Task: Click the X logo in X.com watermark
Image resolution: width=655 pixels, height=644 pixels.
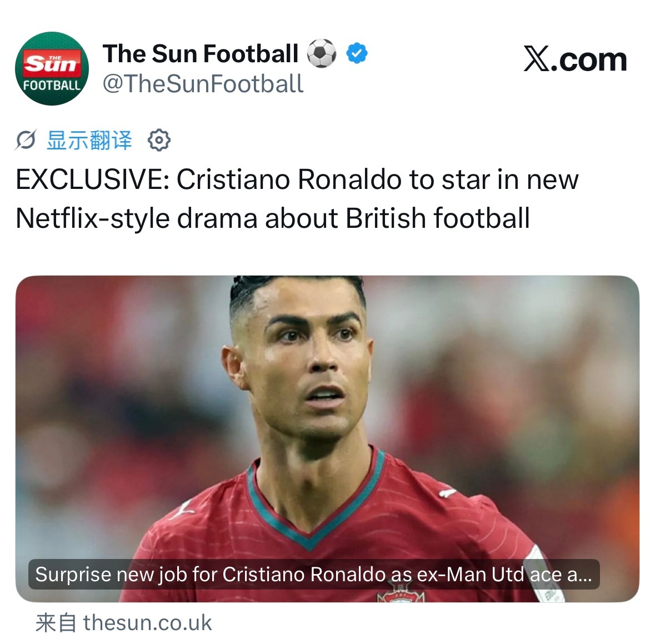Action: click(536, 59)
